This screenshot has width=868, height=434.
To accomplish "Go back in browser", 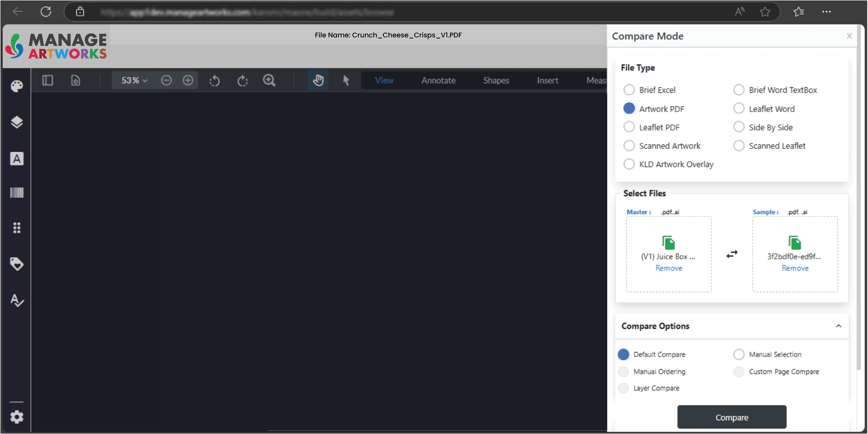I will pos(18,12).
